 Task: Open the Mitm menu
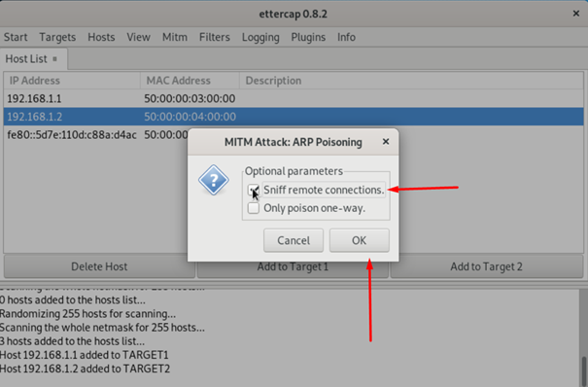(x=175, y=37)
